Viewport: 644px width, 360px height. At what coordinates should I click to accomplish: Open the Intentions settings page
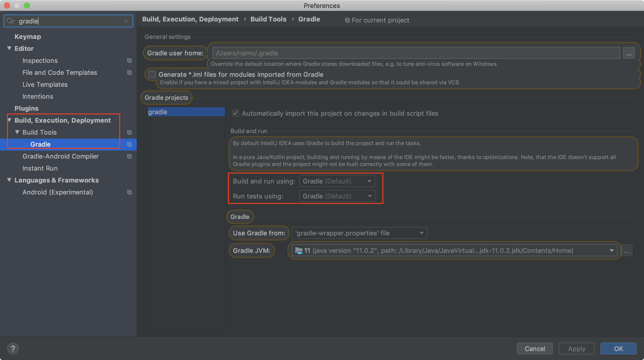[x=38, y=96]
